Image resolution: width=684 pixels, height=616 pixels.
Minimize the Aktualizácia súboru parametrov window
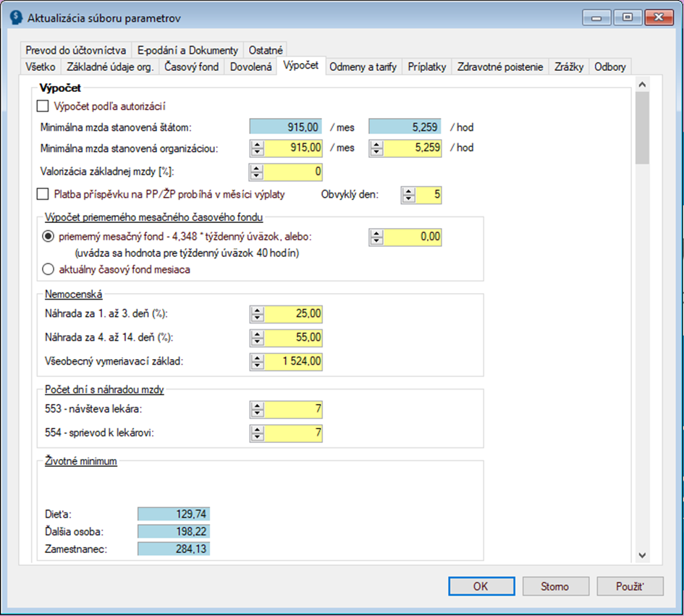pos(596,17)
